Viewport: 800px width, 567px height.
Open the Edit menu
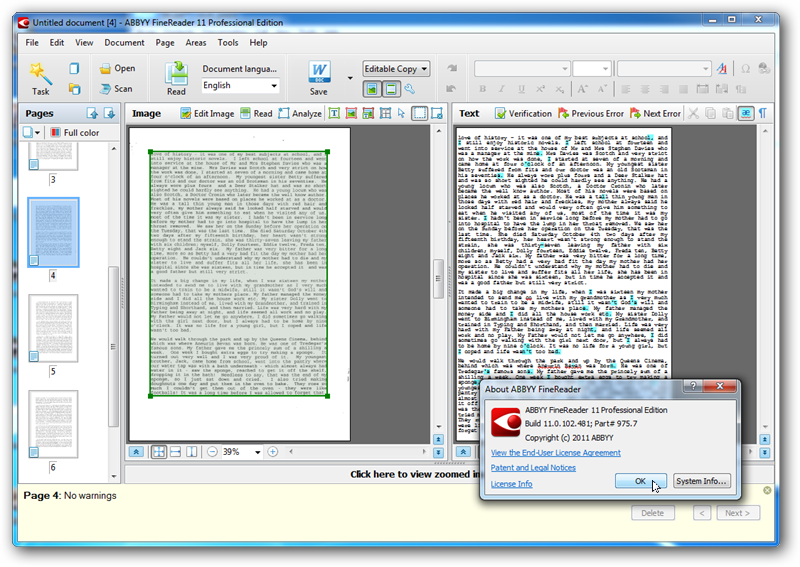[57, 43]
